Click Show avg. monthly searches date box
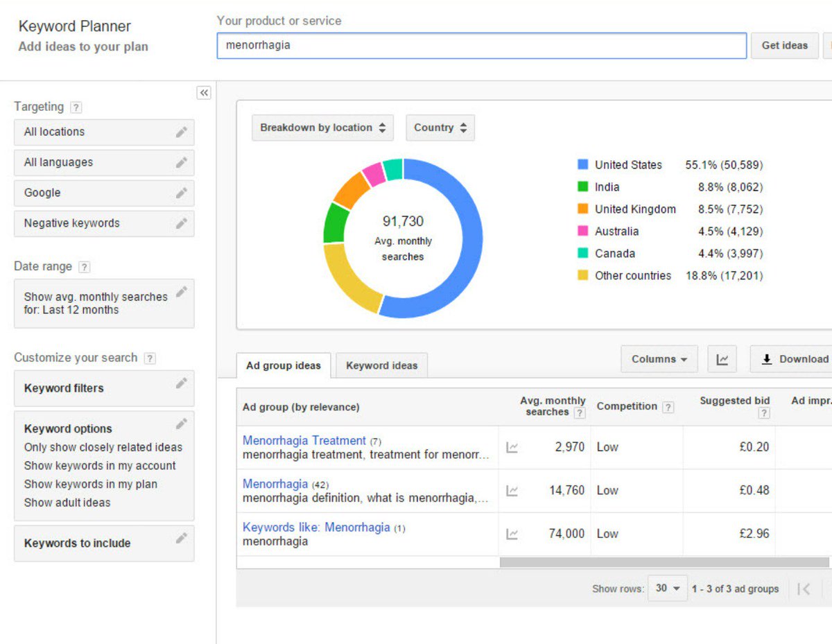Screen dimensions: 832x644 pos(104,304)
